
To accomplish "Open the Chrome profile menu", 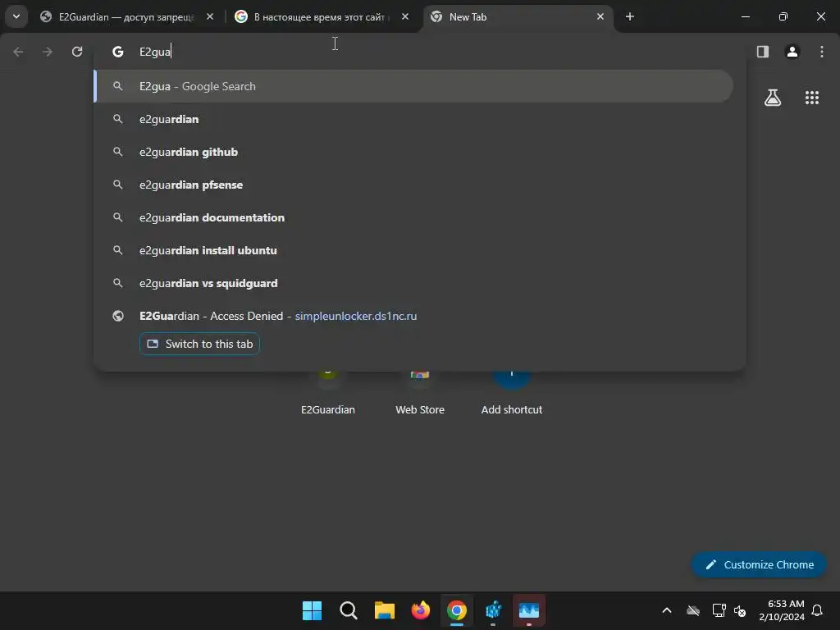I will [x=792, y=52].
